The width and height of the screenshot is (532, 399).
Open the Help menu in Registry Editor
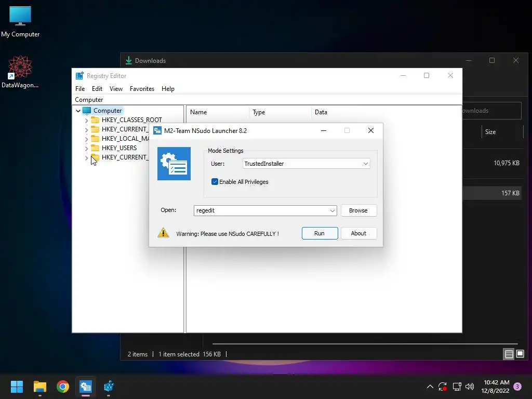(x=168, y=88)
